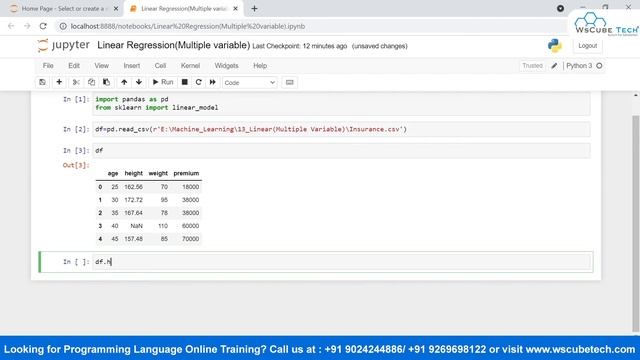Insert a cell below with plus icon
The width and height of the screenshot is (640, 360).
point(59,82)
